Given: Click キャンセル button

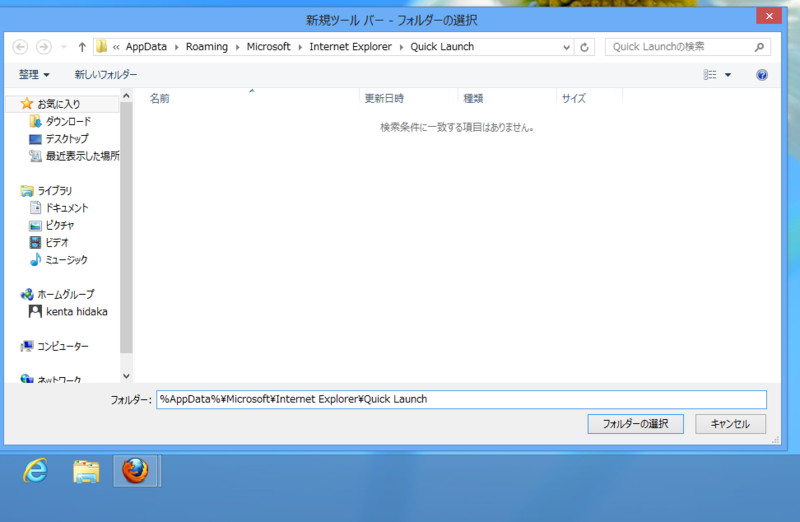Looking at the screenshot, I should [x=730, y=424].
